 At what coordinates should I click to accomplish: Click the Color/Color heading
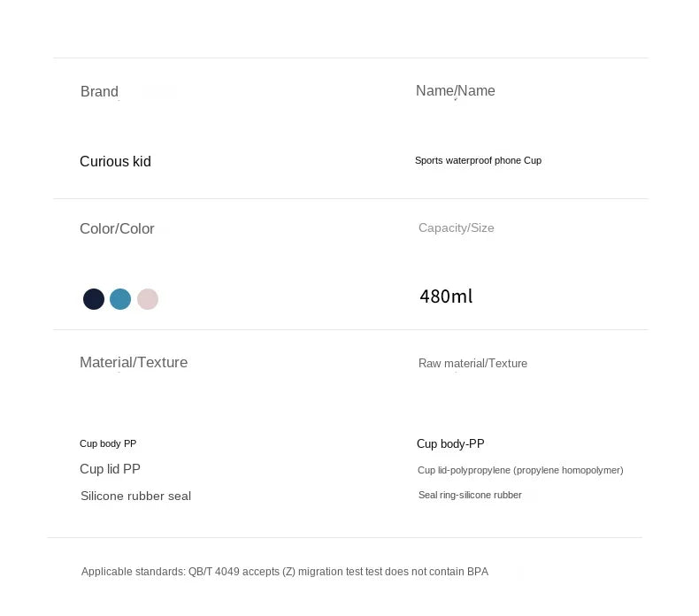[x=117, y=228]
